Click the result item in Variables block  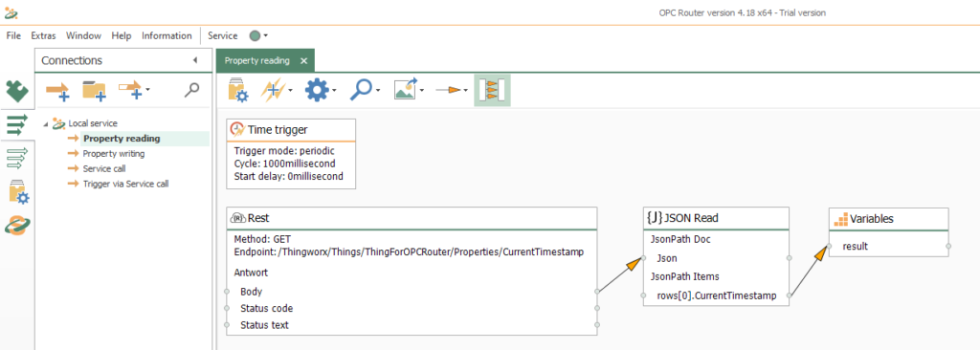pyautogui.click(x=855, y=247)
